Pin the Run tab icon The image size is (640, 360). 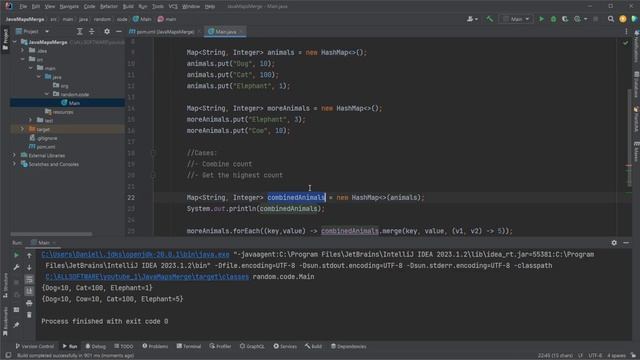[16, 325]
